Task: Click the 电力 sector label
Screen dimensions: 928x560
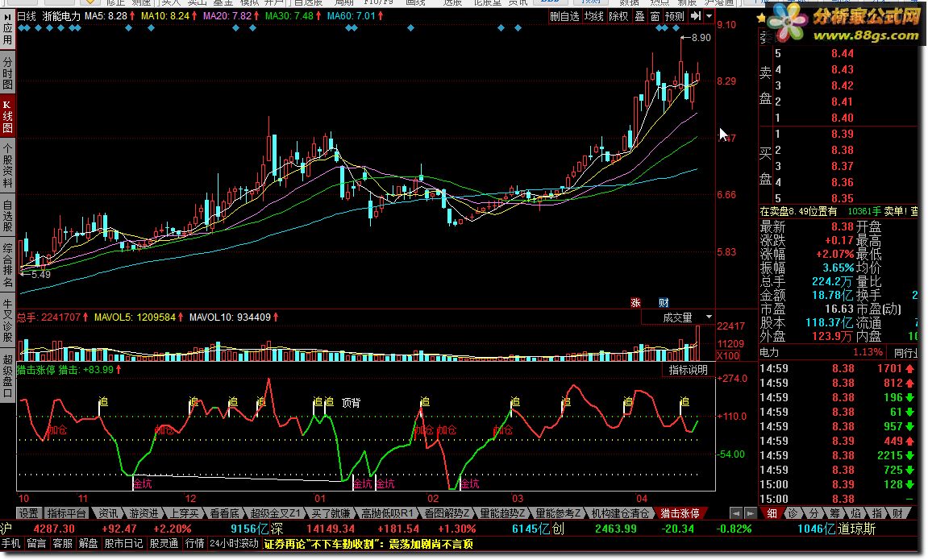Action: [769, 352]
